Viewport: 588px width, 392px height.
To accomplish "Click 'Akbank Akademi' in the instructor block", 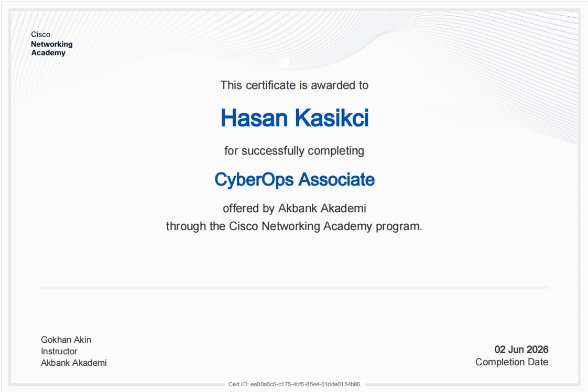I will [73, 363].
